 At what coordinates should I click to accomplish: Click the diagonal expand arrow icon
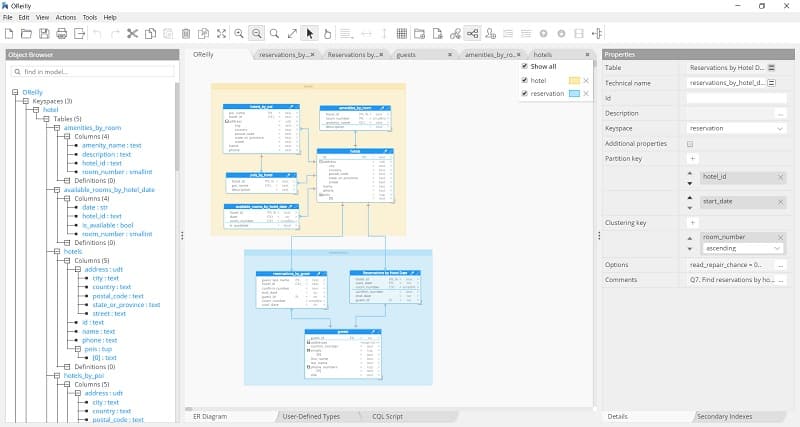point(292,34)
